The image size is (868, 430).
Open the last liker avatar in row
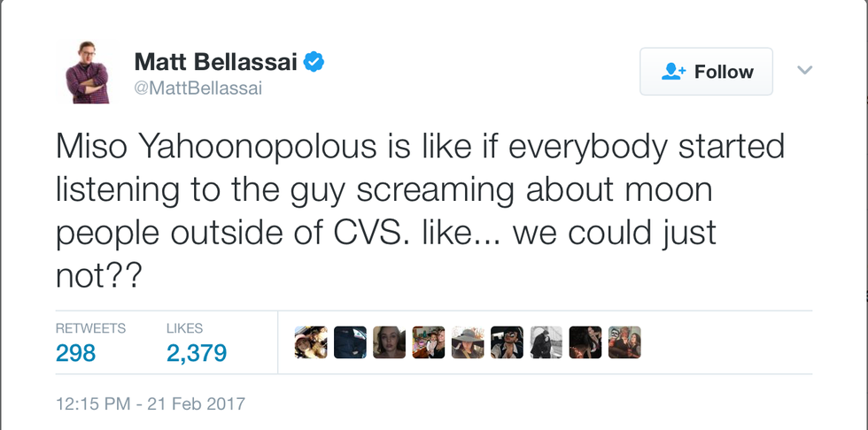[x=624, y=342]
